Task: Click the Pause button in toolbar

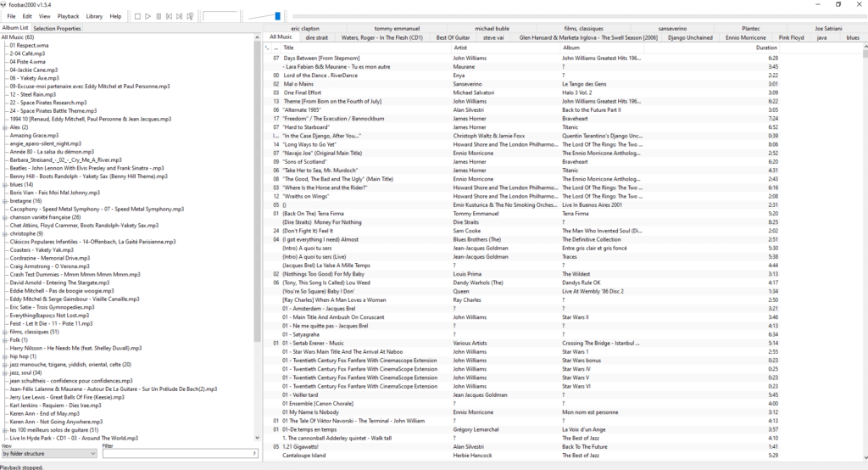Action: pyautogui.click(x=159, y=17)
